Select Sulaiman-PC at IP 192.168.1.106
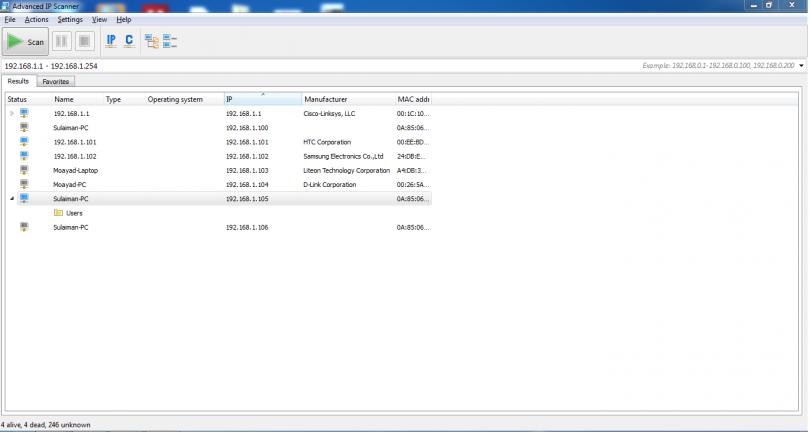The width and height of the screenshot is (810, 432). pos(70,227)
